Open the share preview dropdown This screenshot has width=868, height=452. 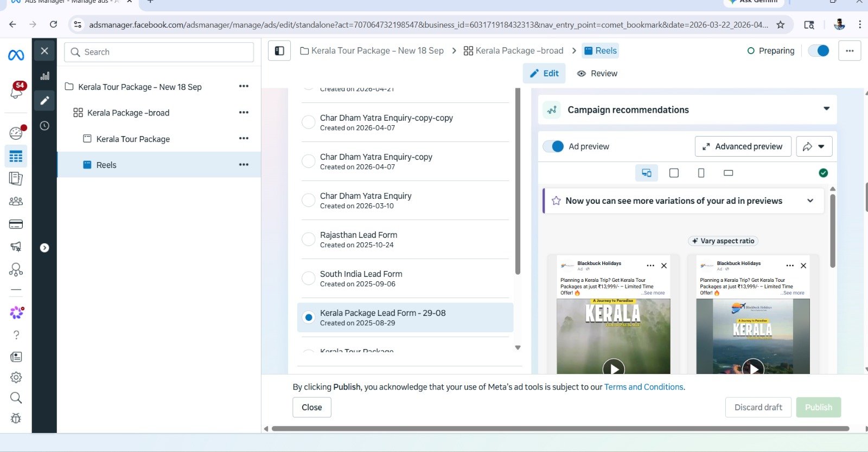(814, 146)
